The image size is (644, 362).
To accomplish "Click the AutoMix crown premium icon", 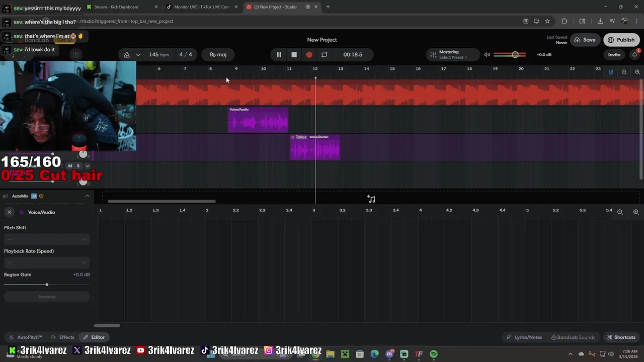I will 41,196.
